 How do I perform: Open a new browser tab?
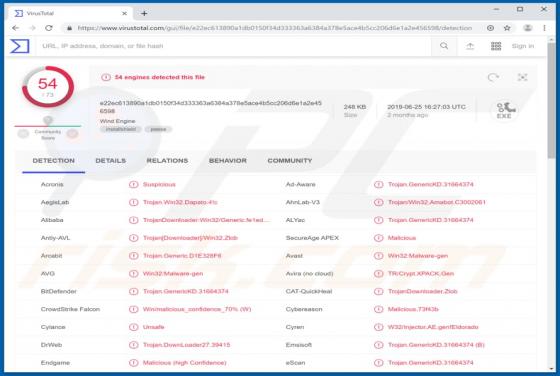(144, 14)
